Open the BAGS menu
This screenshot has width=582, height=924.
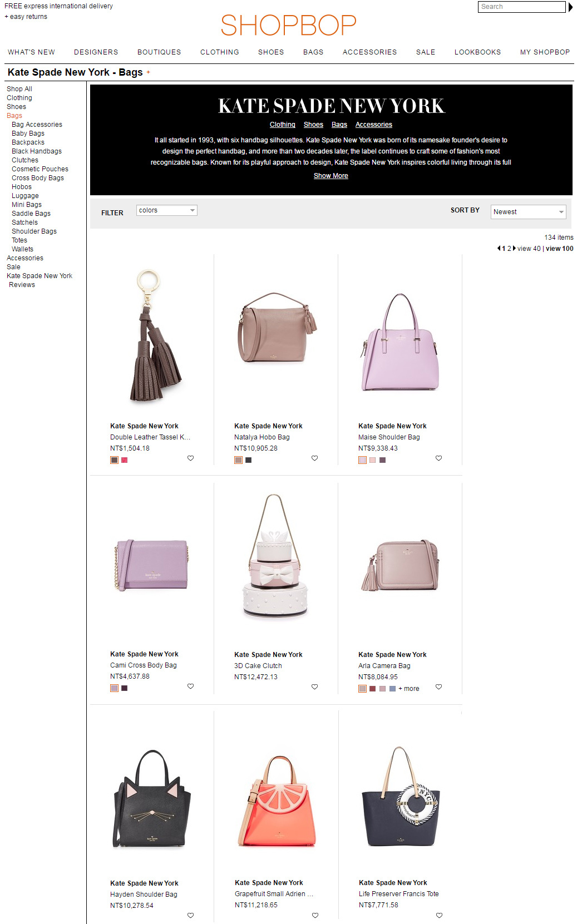[313, 52]
